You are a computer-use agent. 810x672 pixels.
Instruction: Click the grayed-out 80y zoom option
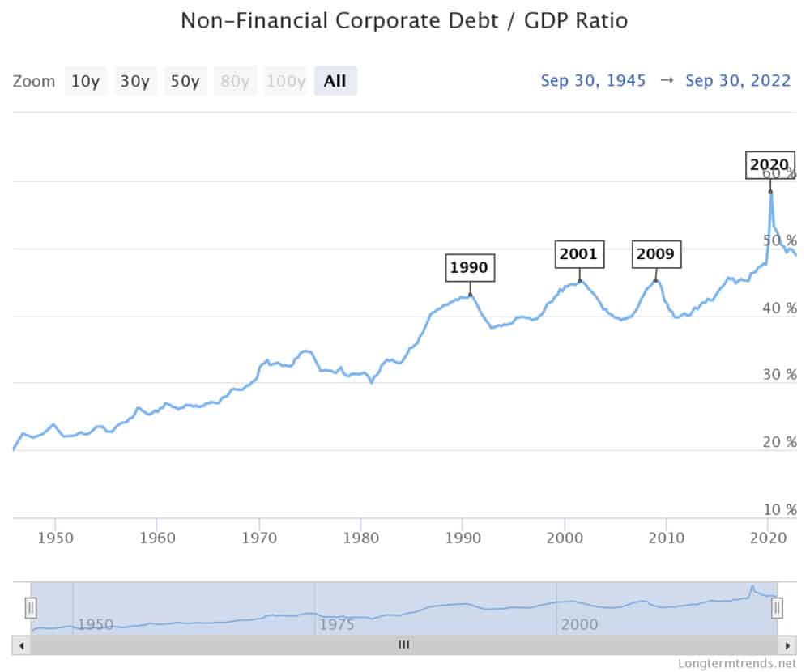[235, 80]
